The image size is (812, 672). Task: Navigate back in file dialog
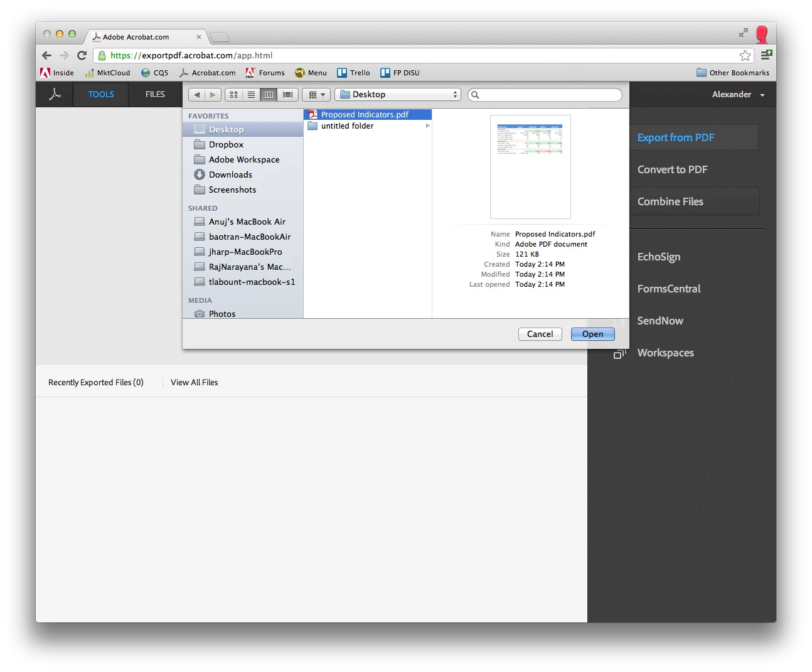[197, 95]
